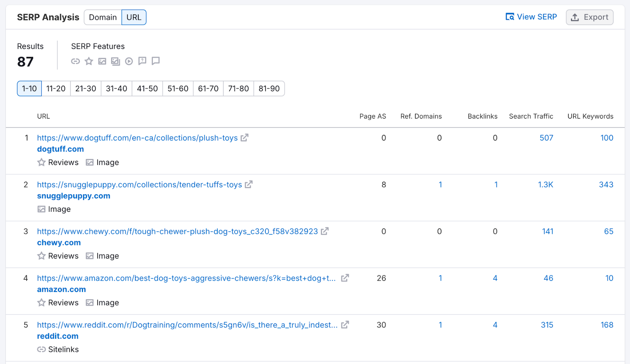Go to results page 51-60
Screen dimensions: 630x364
click(178, 89)
